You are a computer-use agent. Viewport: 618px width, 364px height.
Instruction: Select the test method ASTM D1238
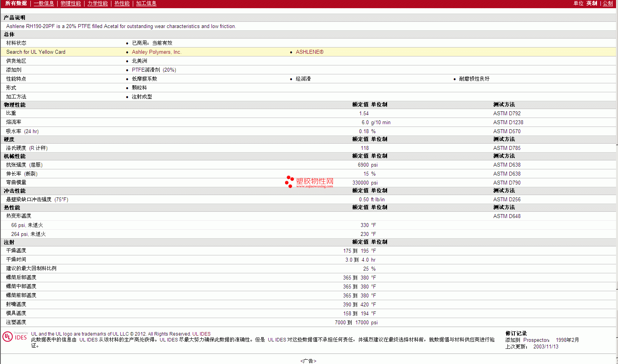508,123
